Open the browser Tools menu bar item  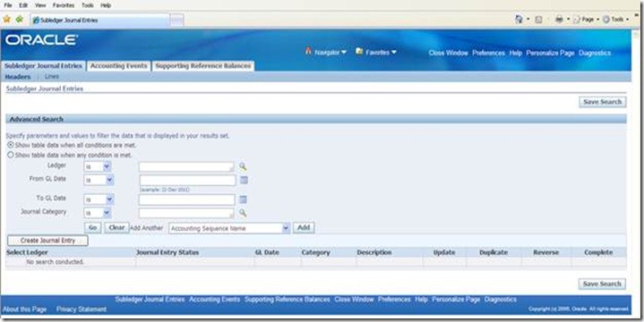pos(88,5)
